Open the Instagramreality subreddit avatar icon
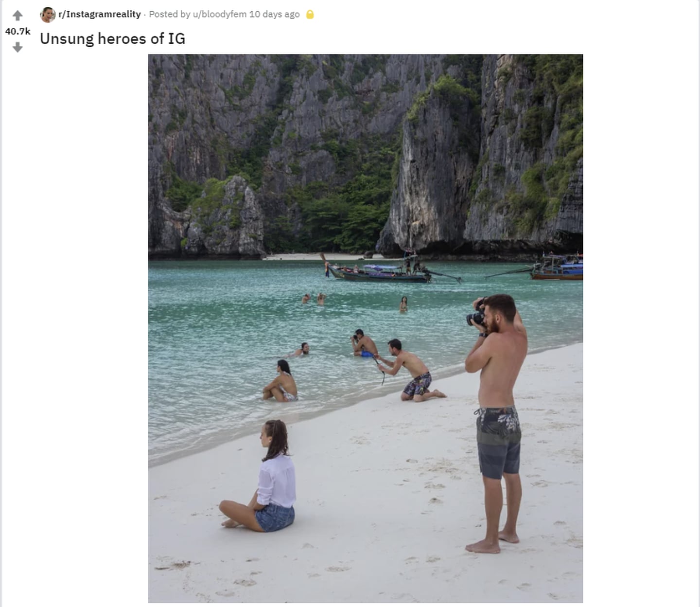This screenshot has height=607, width=700. click(48, 15)
